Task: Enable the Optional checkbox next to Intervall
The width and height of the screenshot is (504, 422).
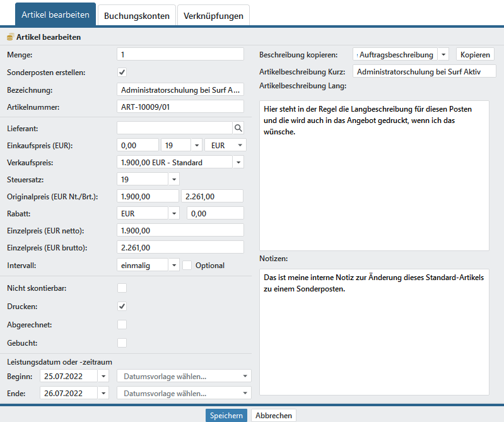Action: pos(187,265)
